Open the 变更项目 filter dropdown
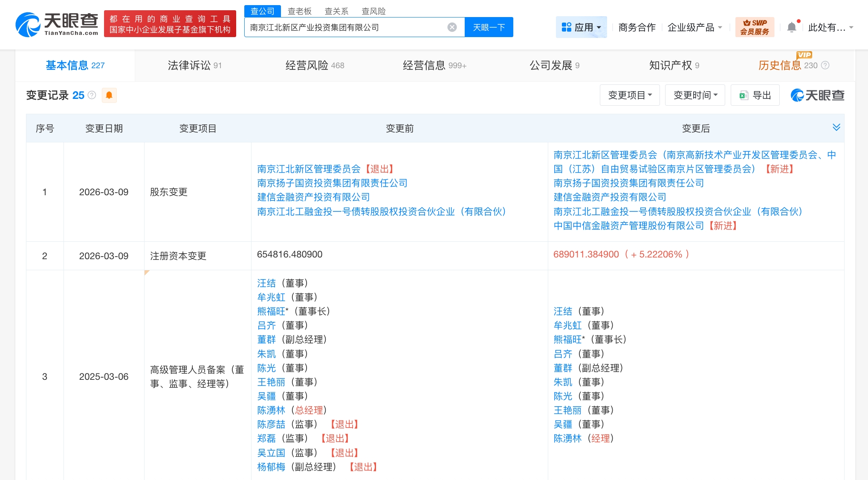The width and height of the screenshot is (868, 480). [x=629, y=95]
